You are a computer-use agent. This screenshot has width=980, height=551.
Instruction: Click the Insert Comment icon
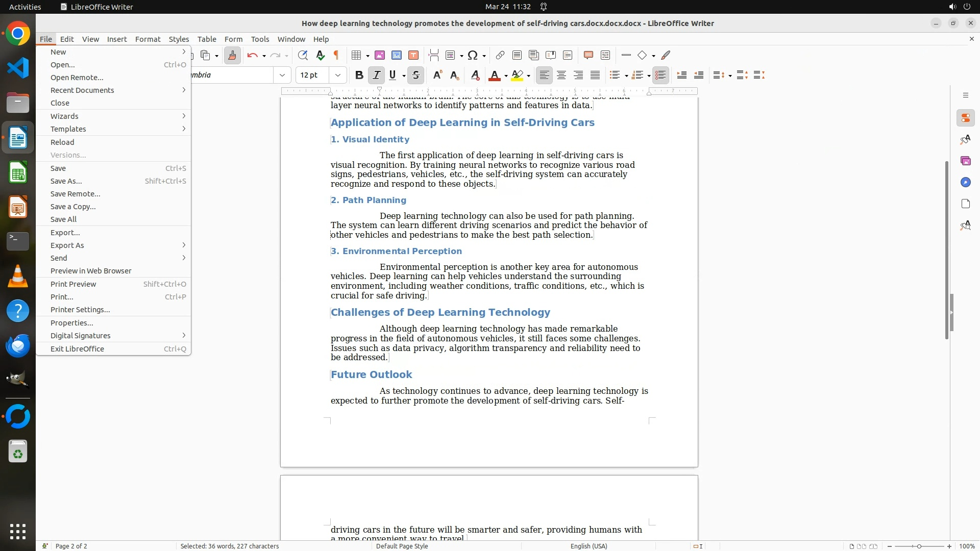coord(589,55)
